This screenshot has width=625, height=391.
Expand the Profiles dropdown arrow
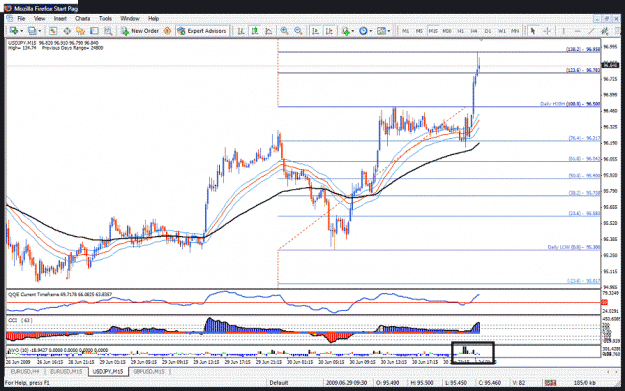click(39, 31)
